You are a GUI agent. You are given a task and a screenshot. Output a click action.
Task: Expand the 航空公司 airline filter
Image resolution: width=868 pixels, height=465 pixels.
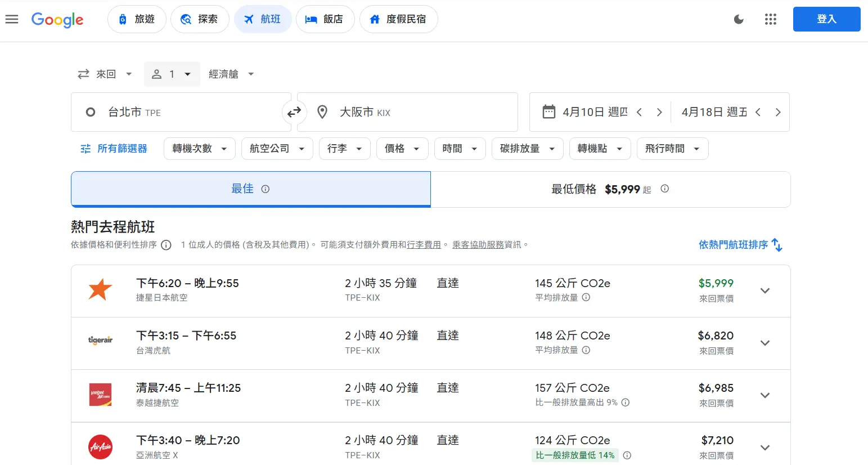pyautogui.click(x=277, y=149)
